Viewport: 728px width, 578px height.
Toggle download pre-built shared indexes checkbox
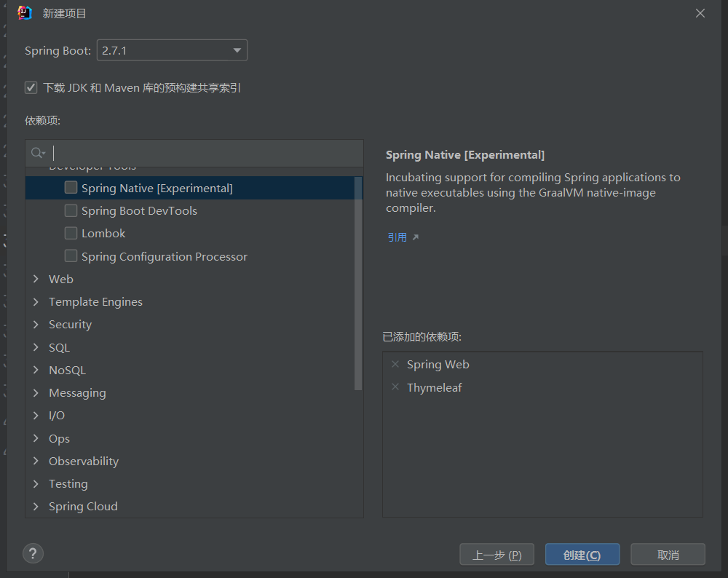(x=31, y=88)
